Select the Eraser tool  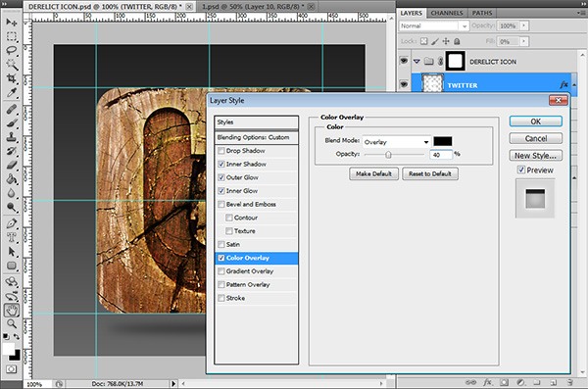[x=11, y=165]
